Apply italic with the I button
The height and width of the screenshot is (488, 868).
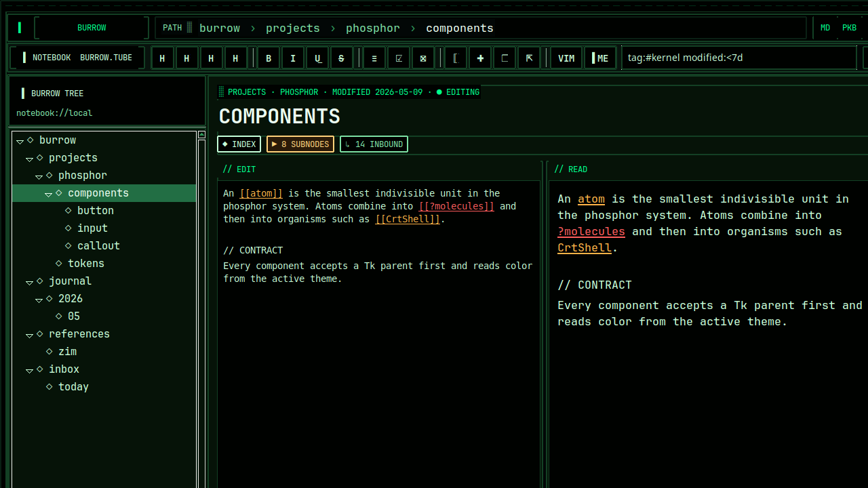coord(293,58)
